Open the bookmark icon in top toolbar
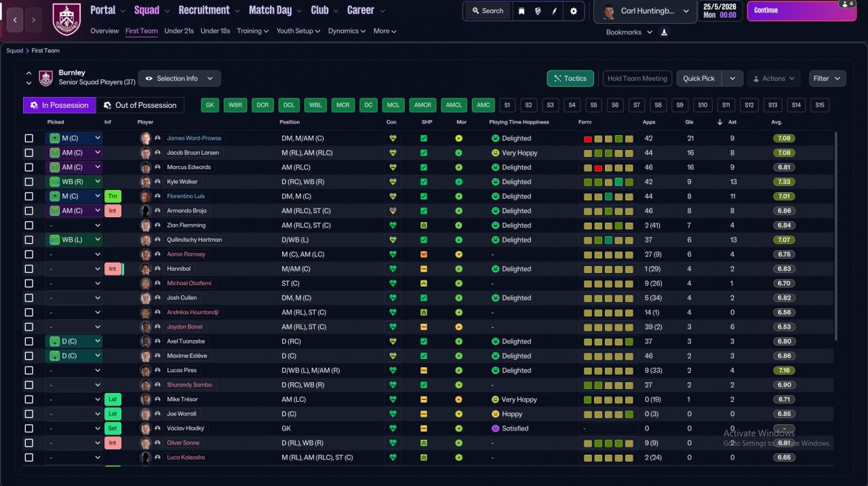Image resolution: width=868 pixels, height=486 pixels. click(521, 11)
